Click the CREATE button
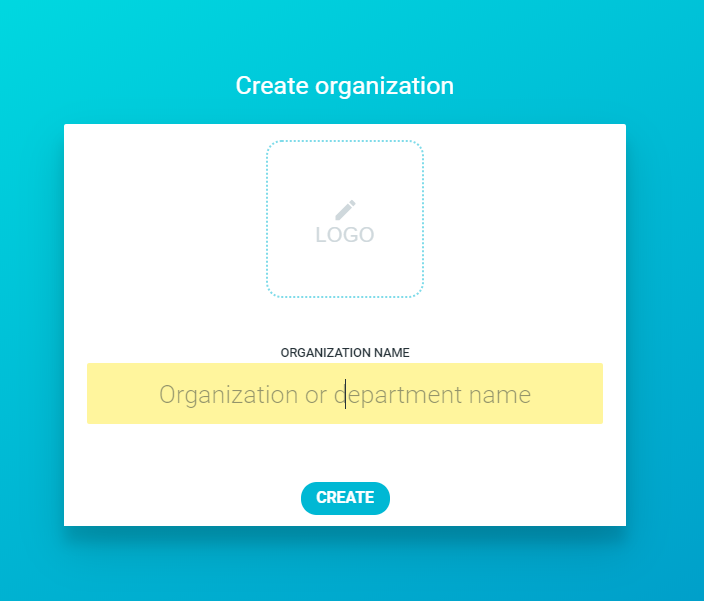Image resolution: width=704 pixels, height=601 pixels. (345, 498)
